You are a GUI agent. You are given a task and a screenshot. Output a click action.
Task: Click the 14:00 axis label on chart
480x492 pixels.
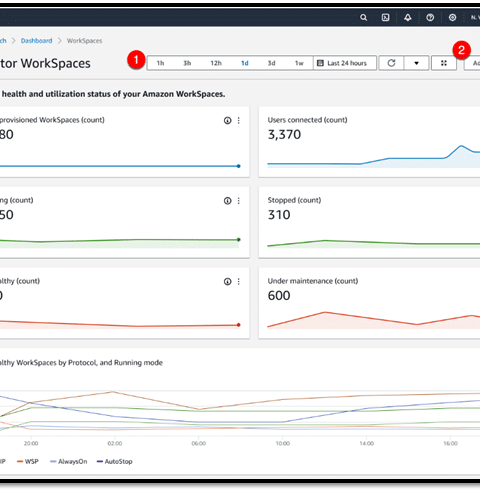[367, 443]
